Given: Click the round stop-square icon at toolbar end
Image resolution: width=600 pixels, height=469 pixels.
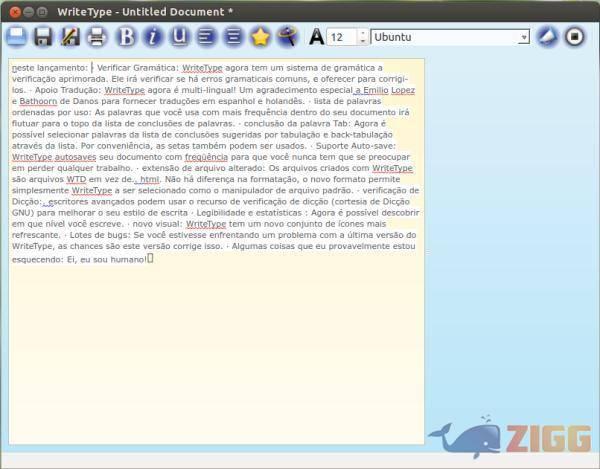Looking at the screenshot, I should 575,37.
